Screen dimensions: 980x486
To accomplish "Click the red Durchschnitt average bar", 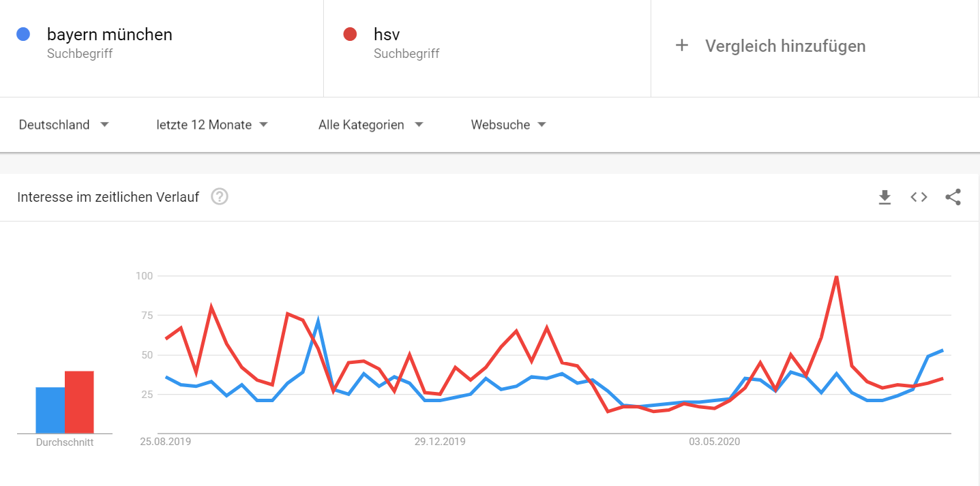I will (78, 402).
